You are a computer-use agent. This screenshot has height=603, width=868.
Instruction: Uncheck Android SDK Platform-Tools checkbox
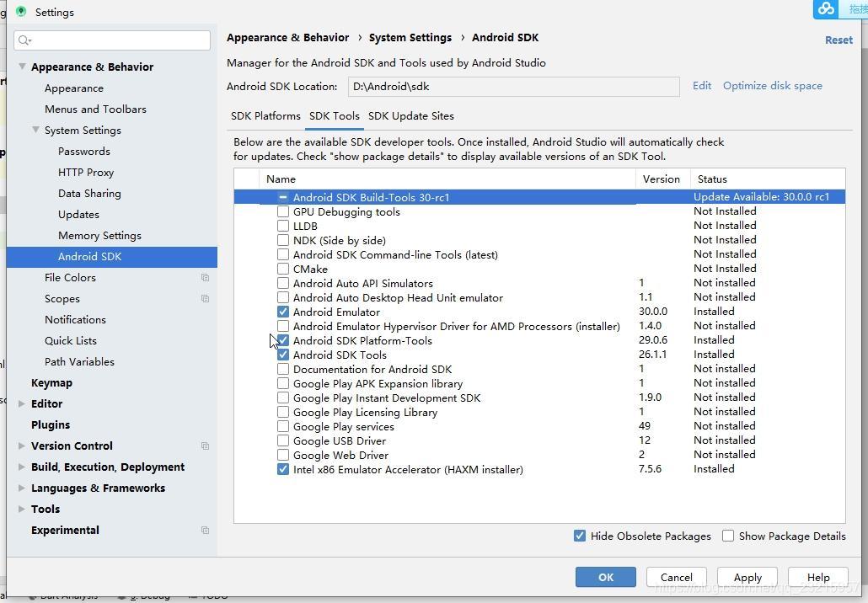coord(283,340)
